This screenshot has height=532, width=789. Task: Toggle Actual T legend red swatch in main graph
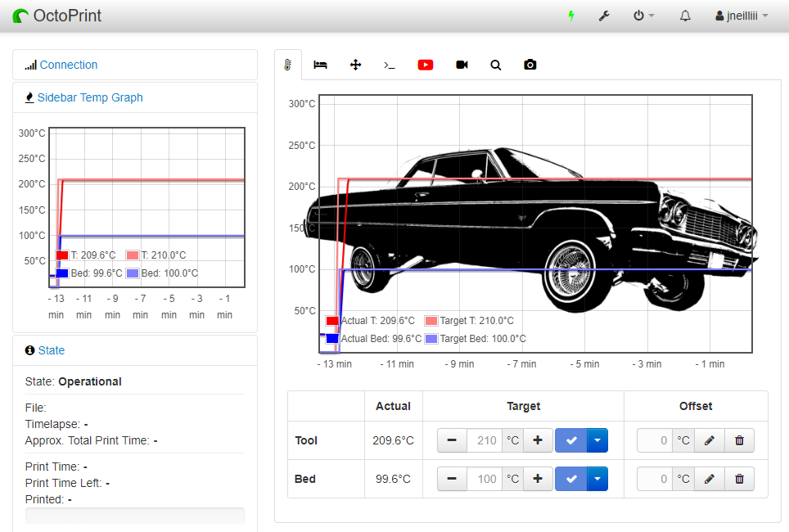(332, 321)
